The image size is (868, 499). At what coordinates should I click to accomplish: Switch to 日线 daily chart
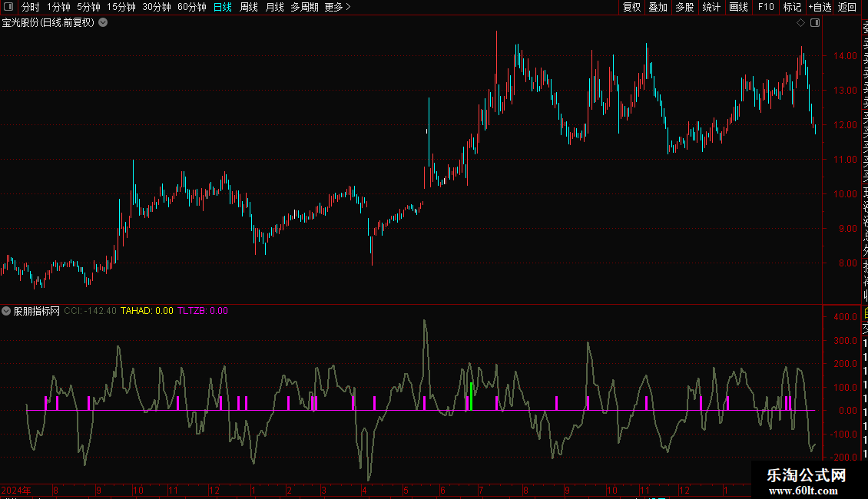click(x=223, y=7)
